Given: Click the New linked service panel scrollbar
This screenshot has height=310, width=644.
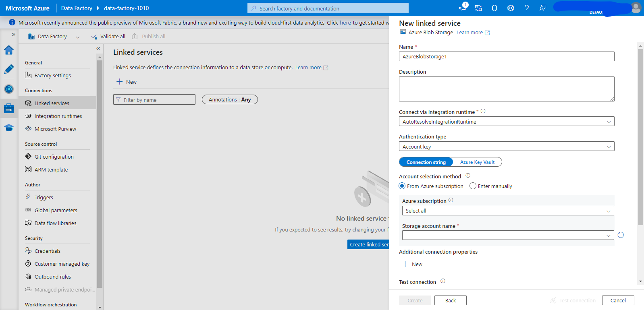Looking at the screenshot, I should pyautogui.click(x=640, y=137).
